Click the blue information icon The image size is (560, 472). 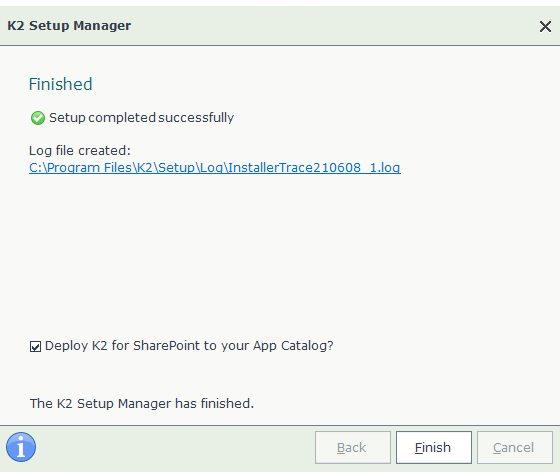(21, 447)
